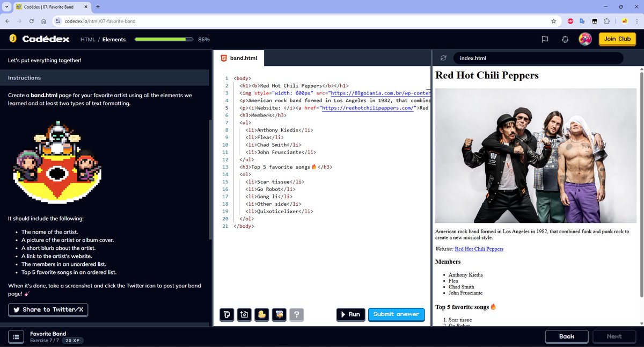Screen dimensions: 644x347
Task: Click the browser address bar URL
Action: [100, 21]
